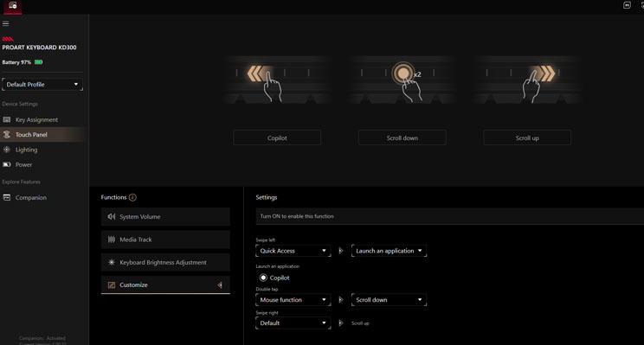Open the Default Profile dropdown
The width and height of the screenshot is (644, 345).
tap(42, 84)
